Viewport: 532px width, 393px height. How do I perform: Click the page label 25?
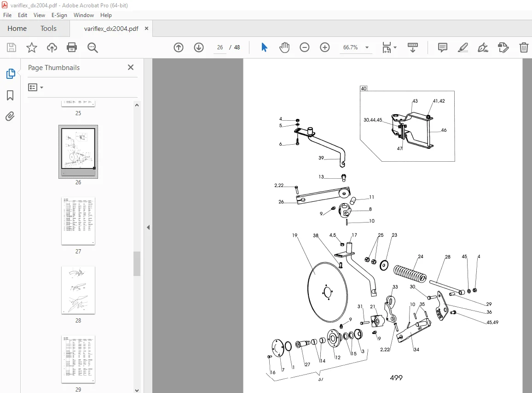(x=78, y=113)
